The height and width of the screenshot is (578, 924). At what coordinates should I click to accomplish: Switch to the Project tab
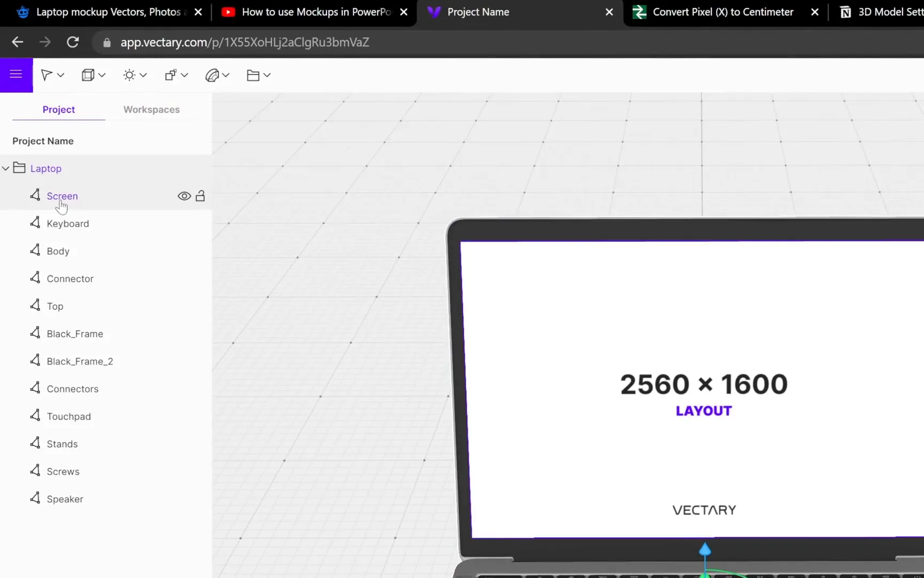click(x=59, y=109)
